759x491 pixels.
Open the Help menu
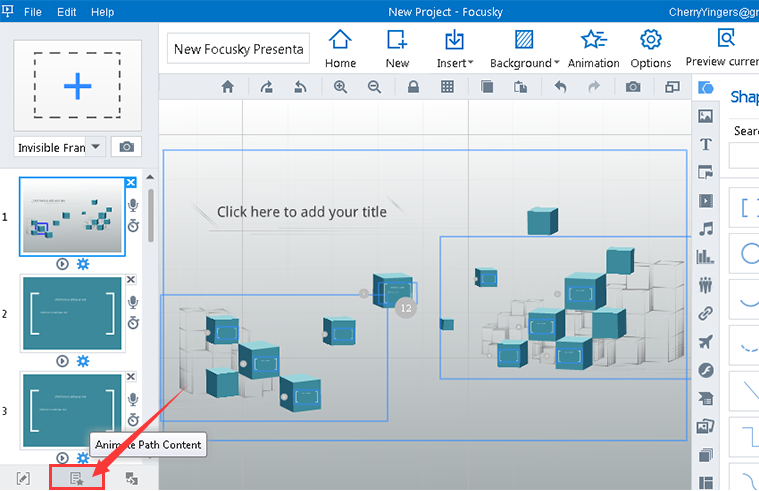point(102,12)
